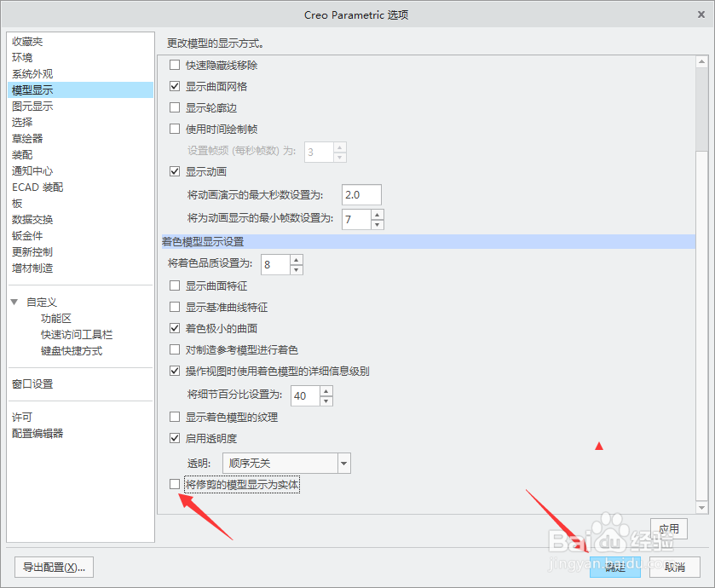
Task: Click the 导出配置(X) button
Action: coord(53,566)
